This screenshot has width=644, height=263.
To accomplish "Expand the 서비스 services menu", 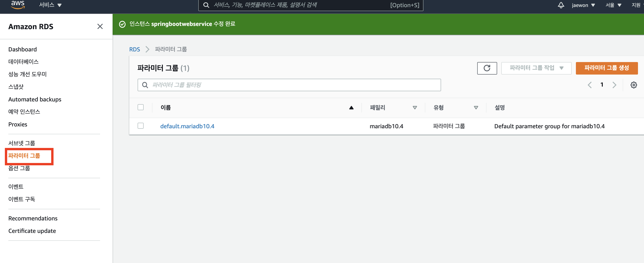I will 50,5.
